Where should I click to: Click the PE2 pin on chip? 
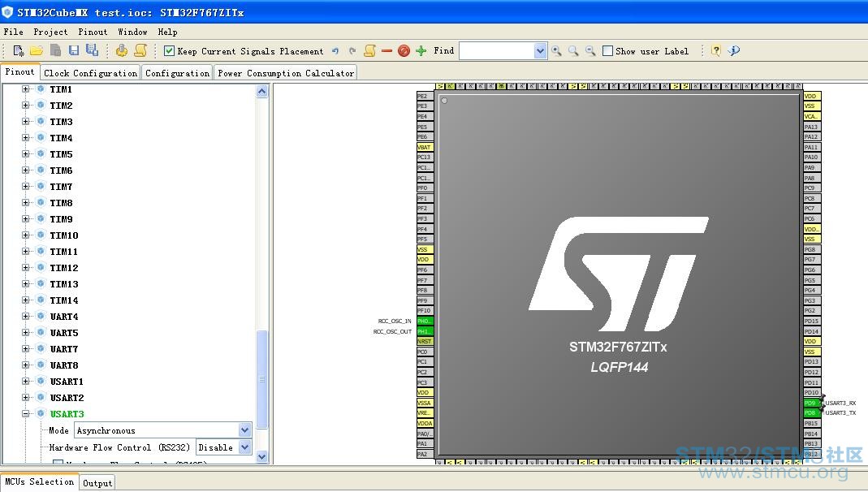pyautogui.click(x=425, y=96)
